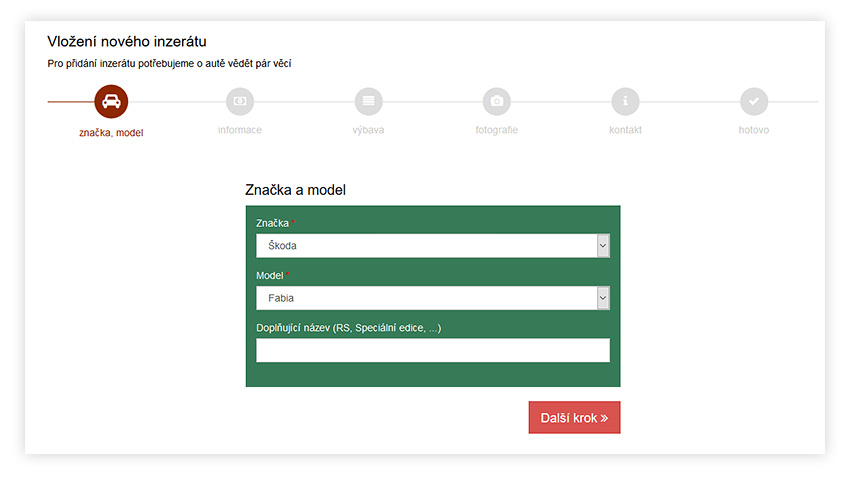Click the 'Značka' field label

(273, 223)
